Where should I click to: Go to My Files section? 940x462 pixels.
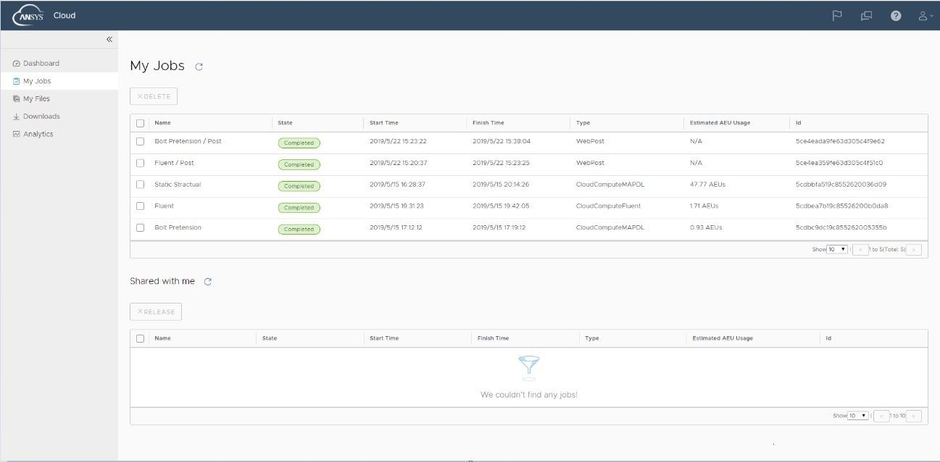coord(36,99)
